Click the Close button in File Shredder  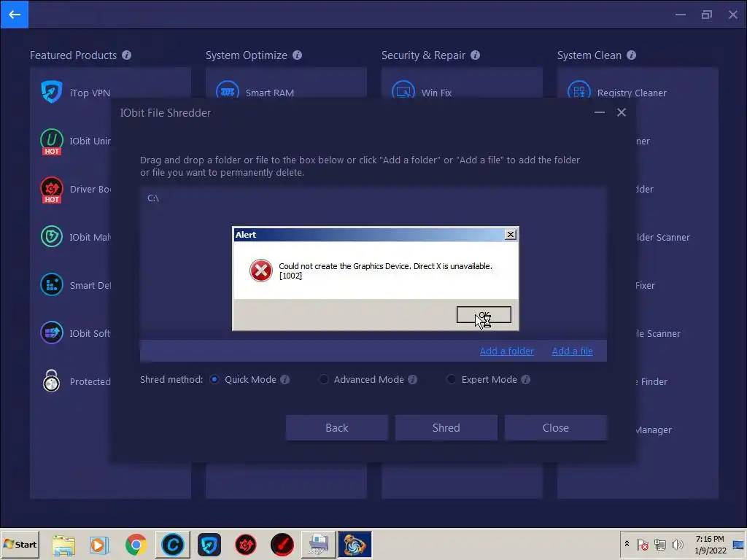click(x=555, y=427)
